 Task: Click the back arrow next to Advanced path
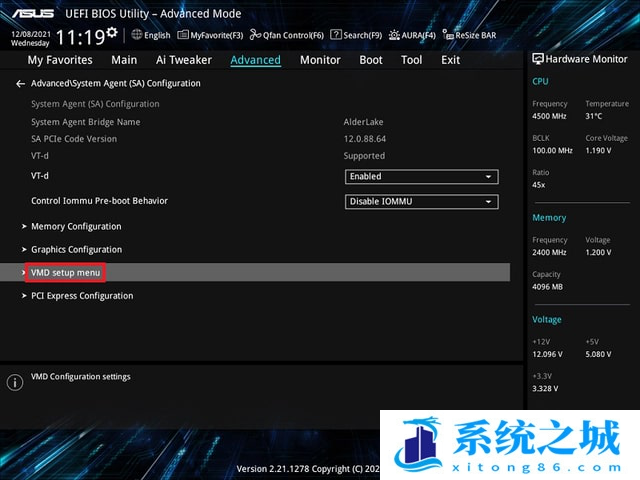(x=20, y=84)
